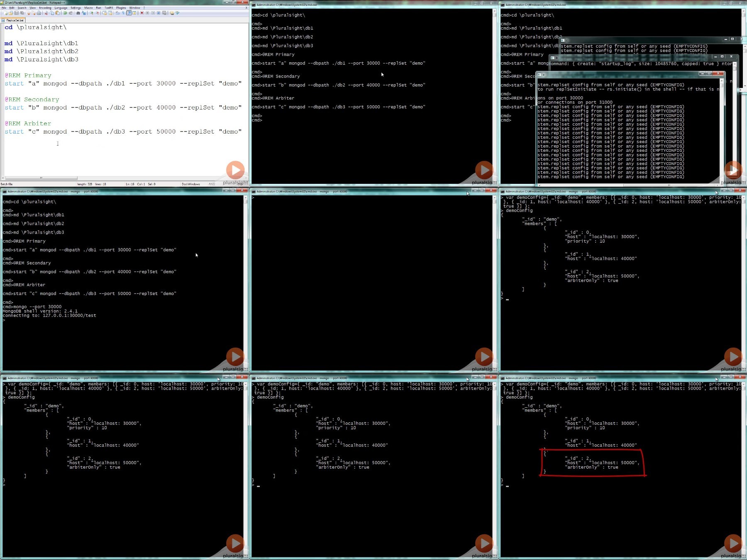Image resolution: width=747 pixels, height=560 pixels.
Task: Click the Cut scissors toolbar icon
Action: pos(46,13)
